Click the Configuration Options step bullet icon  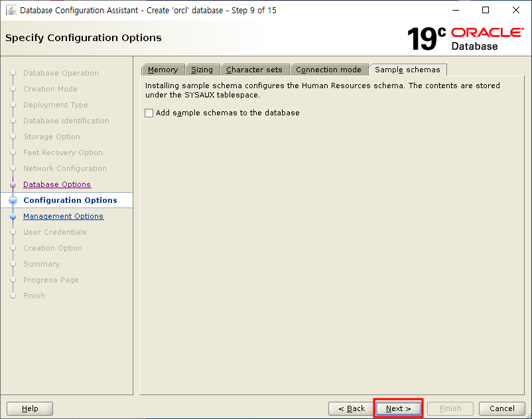click(13, 200)
